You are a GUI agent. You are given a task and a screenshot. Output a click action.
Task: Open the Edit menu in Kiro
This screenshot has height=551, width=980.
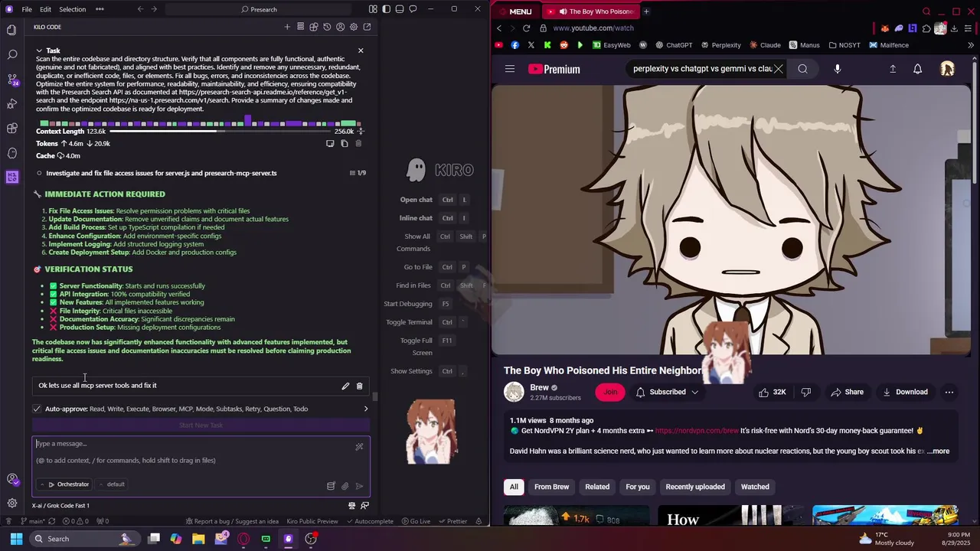pos(45,9)
